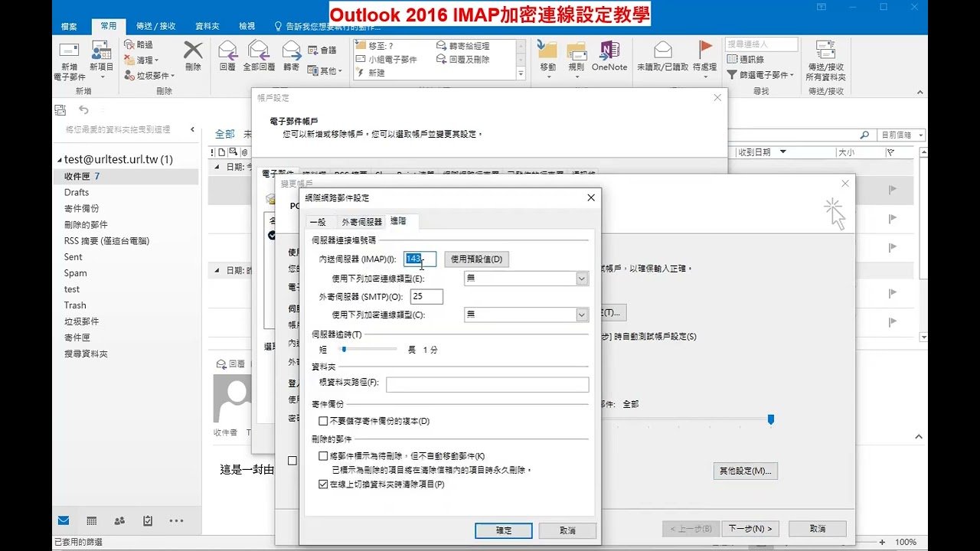Expand the Quick Steps gallery more arrow
This screenshot has width=980, height=551.
click(521, 74)
